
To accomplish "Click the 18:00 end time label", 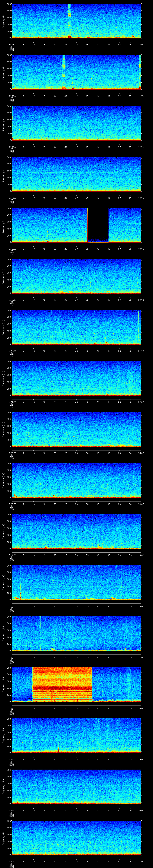I will pyautogui.click(x=141, y=197).
